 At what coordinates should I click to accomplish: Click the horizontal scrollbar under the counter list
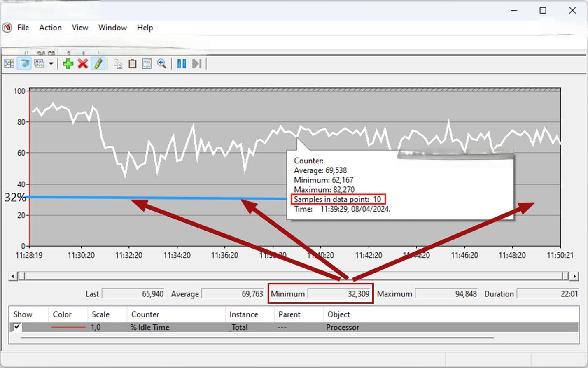coord(257,338)
